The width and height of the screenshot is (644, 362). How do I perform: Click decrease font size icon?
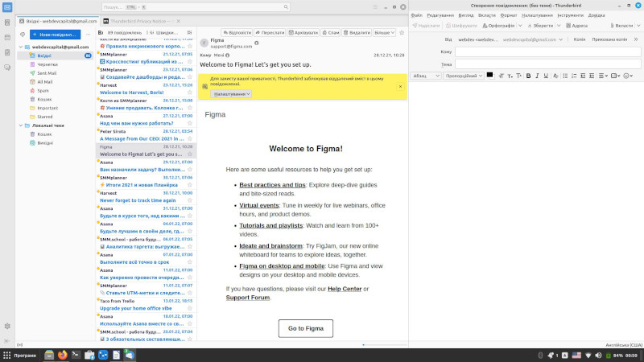(510, 76)
